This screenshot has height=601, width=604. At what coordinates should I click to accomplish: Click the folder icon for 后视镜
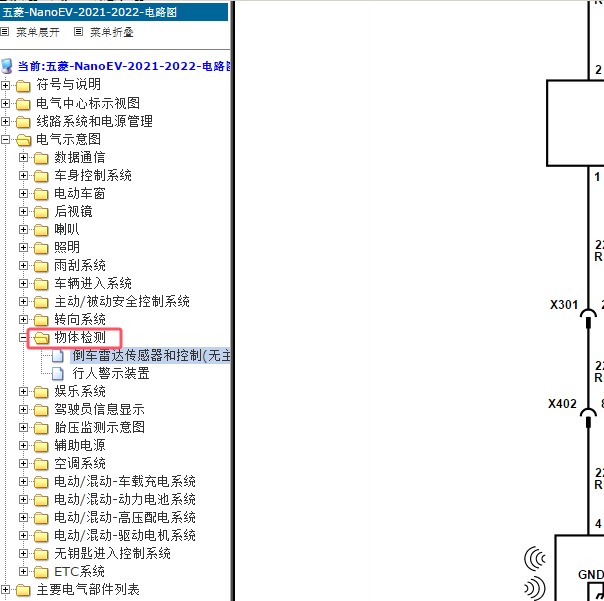[41, 212]
